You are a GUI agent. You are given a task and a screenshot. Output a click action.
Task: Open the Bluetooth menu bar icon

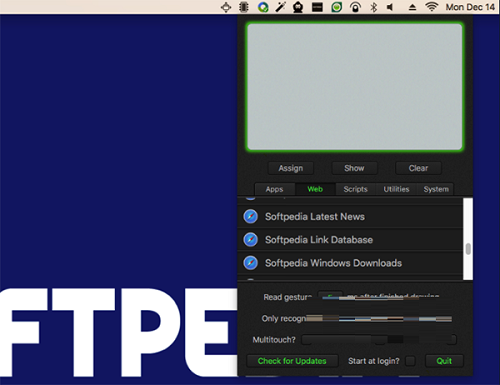[374, 7]
